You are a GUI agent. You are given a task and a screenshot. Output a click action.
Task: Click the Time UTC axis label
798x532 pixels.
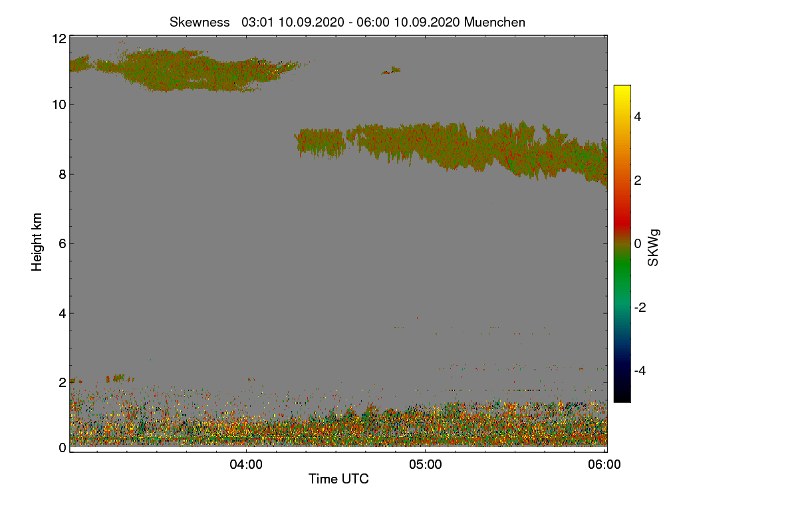point(338,479)
